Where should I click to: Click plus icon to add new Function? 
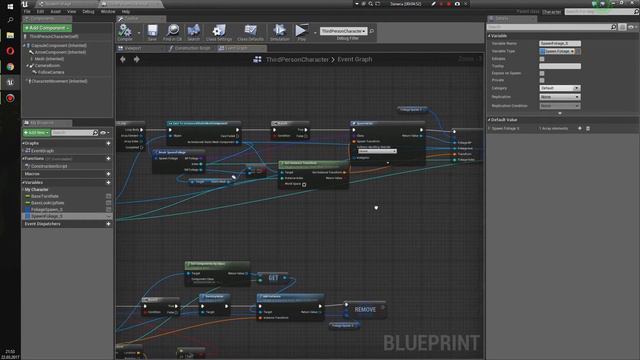(108, 158)
